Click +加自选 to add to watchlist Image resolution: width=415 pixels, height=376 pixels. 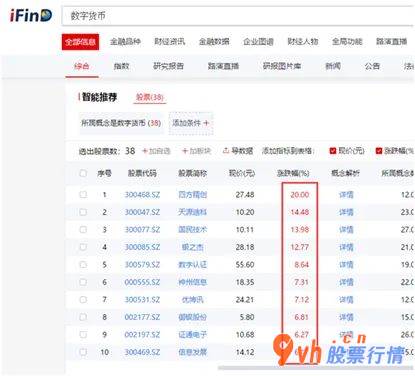coord(156,151)
